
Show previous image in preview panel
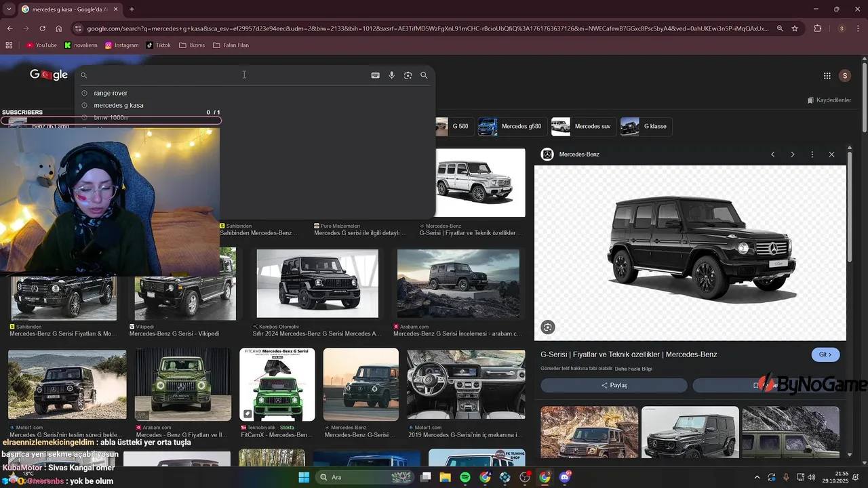tap(772, 155)
